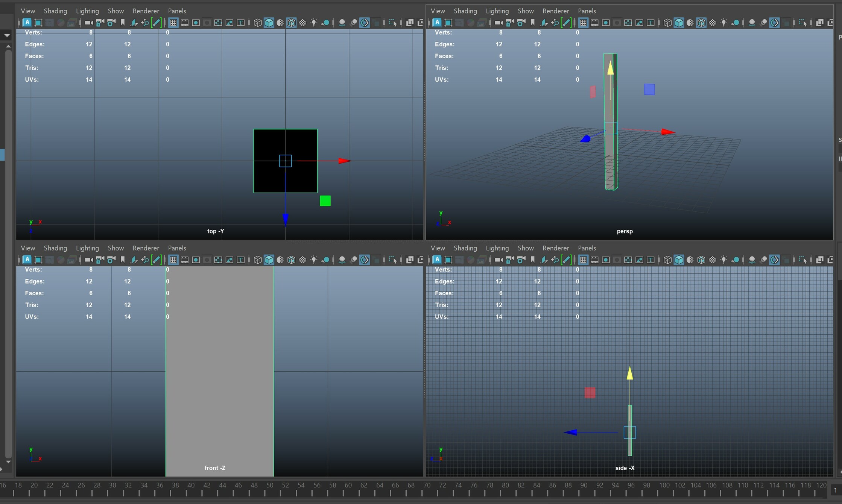Click the current frame field showing 1
Image resolution: width=842 pixels, height=504 pixels.
[835, 490]
